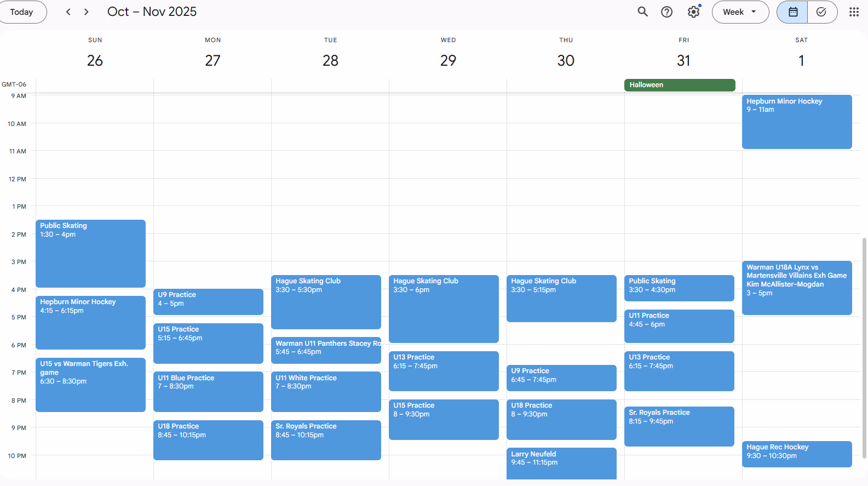The width and height of the screenshot is (868, 486).
Task: Open the U15 vs Warman Tigers event
Action: coord(90,385)
